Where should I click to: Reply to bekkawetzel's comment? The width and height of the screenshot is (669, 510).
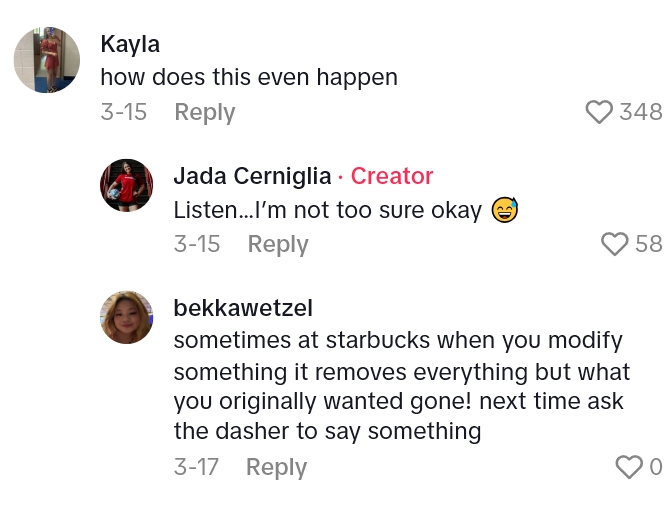276,467
